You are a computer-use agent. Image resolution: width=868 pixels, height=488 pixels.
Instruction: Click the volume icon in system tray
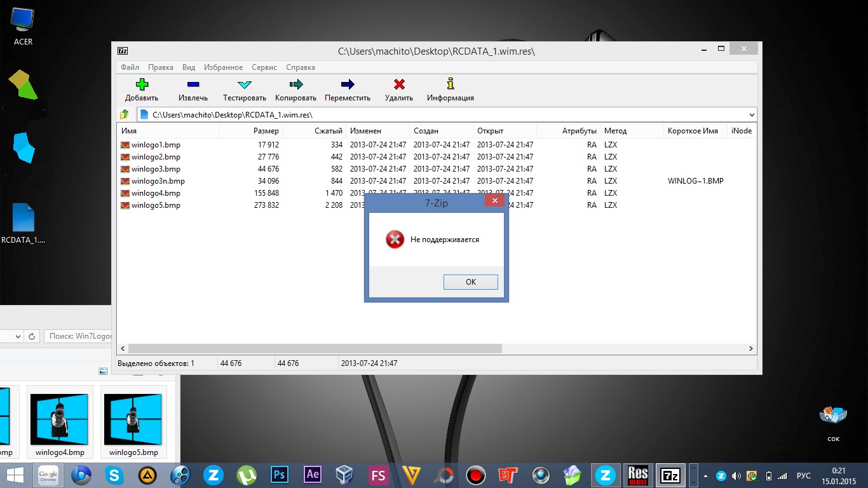[736, 475]
